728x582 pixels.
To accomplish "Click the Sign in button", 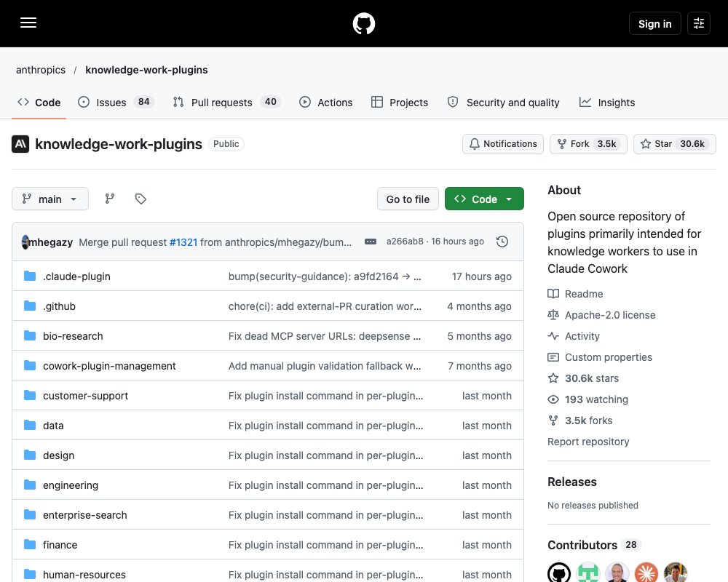I will pos(654,23).
